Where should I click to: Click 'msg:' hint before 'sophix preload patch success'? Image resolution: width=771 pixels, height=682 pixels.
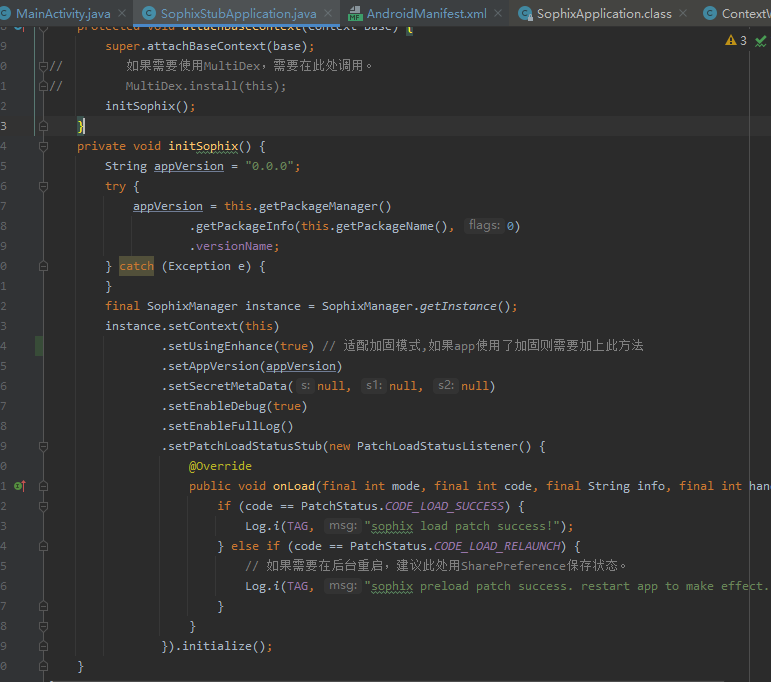(343, 586)
